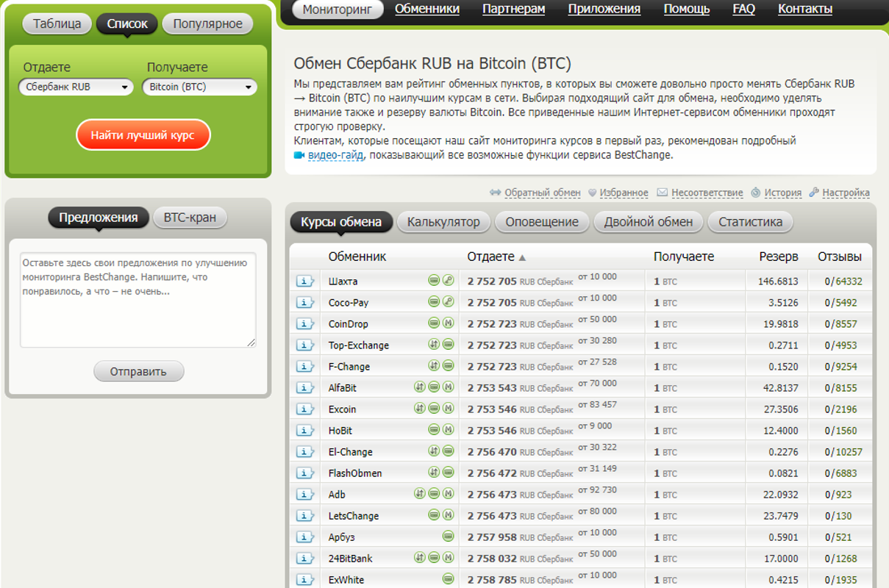Screen dimensions: 889x588
Task: Select the Калькулятор tab
Action: click(443, 222)
